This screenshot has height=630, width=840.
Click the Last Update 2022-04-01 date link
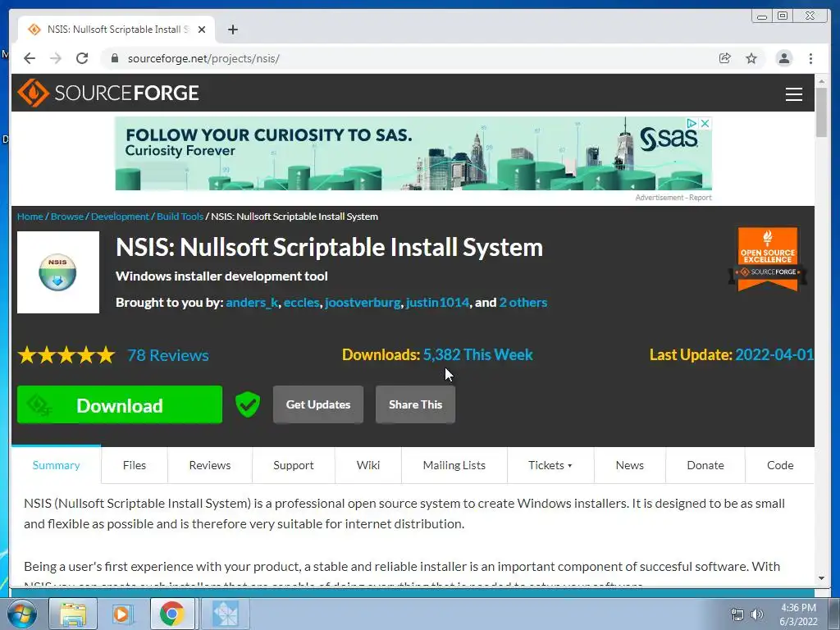774,354
